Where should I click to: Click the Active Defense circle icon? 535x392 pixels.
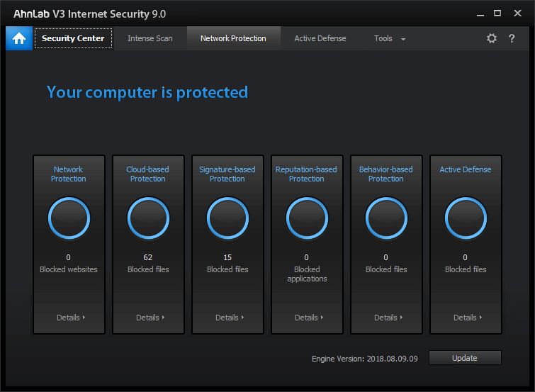(x=466, y=218)
